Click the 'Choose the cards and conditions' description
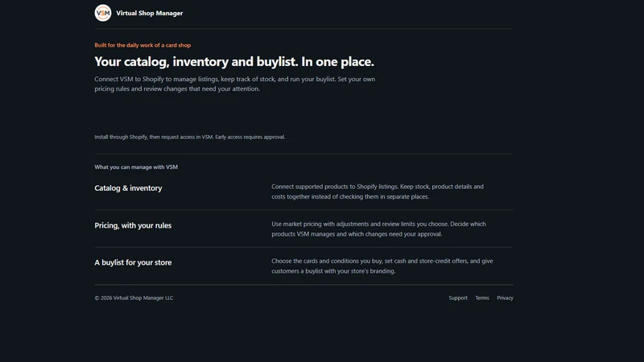The height and width of the screenshot is (362, 644). pos(382,266)
